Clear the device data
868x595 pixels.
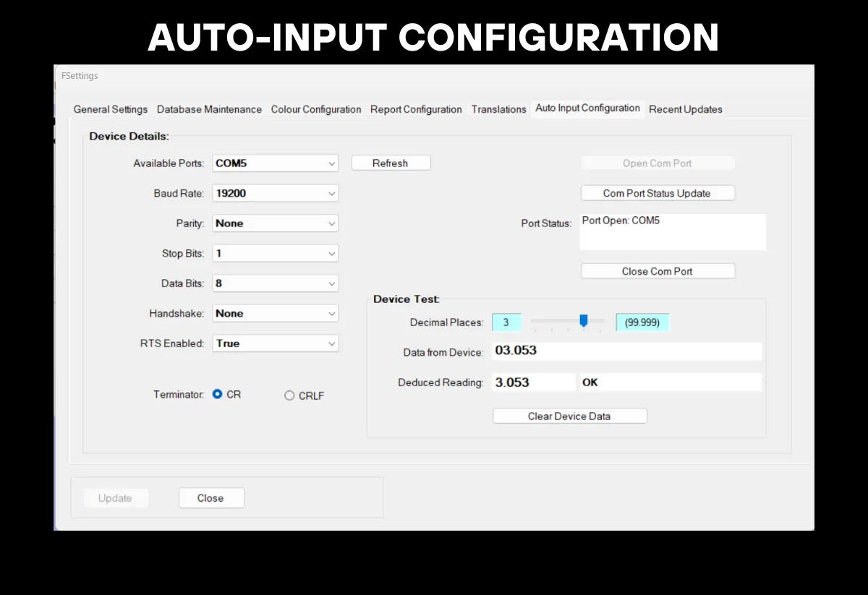pyautogui.click(x=569, y=416)
